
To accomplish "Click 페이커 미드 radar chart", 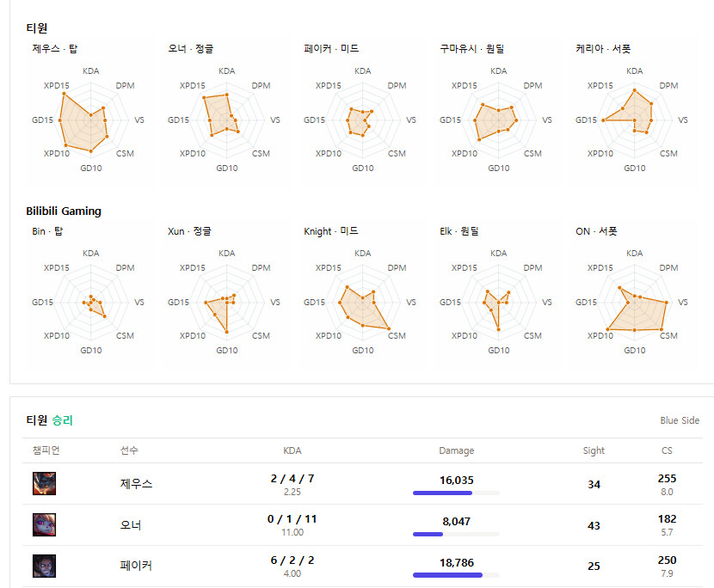I will tap(363, 120).
